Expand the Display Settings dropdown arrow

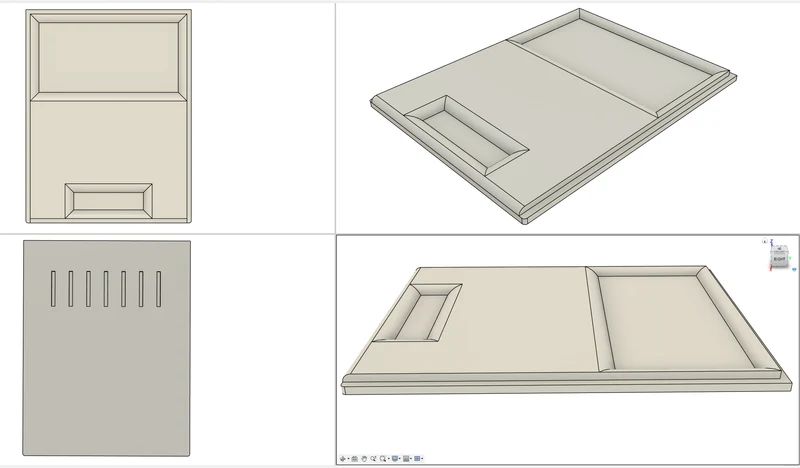click(399, 459)
